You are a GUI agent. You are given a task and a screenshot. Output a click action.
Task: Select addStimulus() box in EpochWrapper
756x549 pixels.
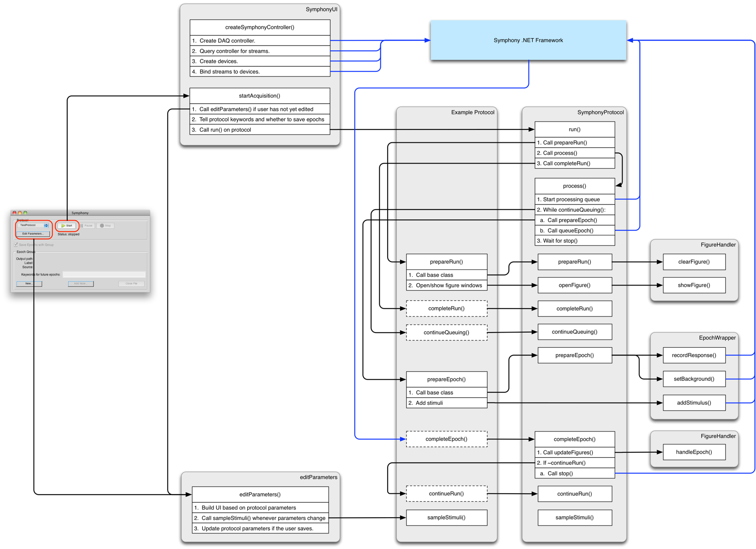[x=694, y=403]
